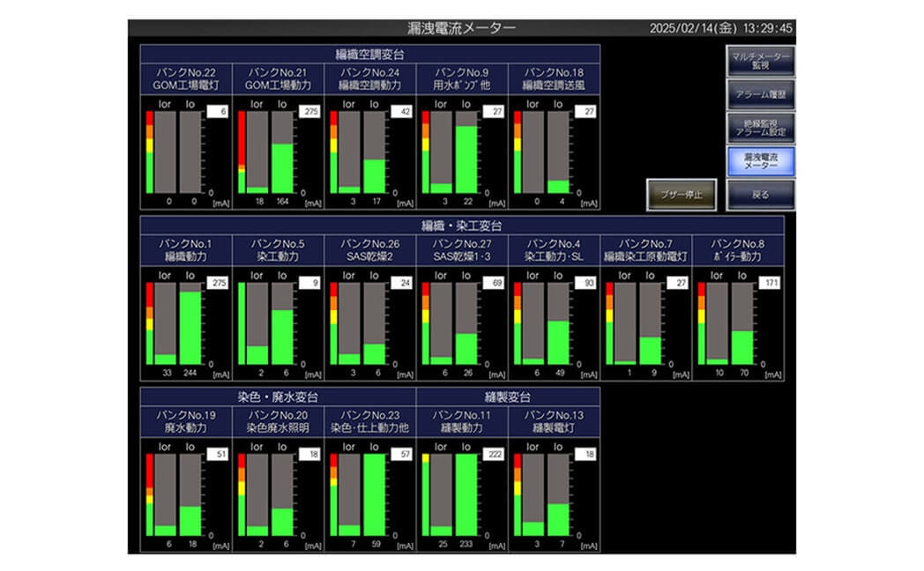Click the 編織空調変台 group title bar
Screen dimensions: 924x571
(x=369, y=53)
